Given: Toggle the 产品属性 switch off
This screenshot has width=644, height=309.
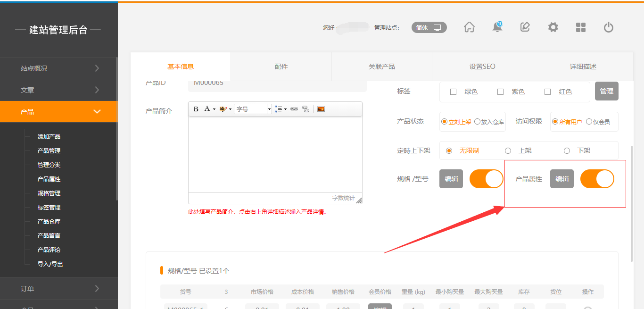Looking at the screenshot, I should pos(597,179).
